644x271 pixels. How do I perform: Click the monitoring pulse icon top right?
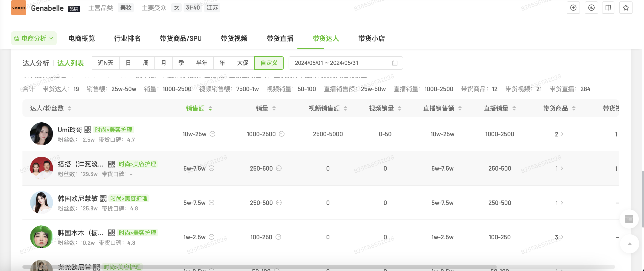pyautogui.click(x=591, y=8)
